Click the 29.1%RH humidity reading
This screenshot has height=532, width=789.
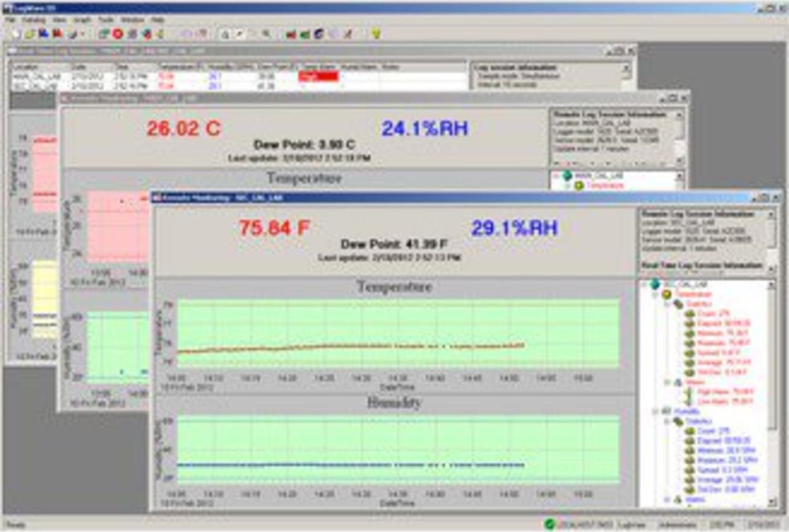(514, 228)
